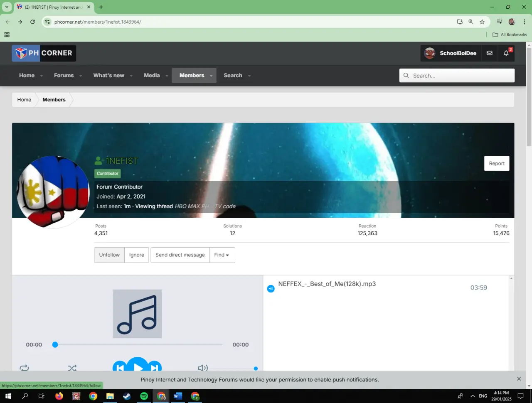
Task: Report this member profile
Action: point(497,164)
